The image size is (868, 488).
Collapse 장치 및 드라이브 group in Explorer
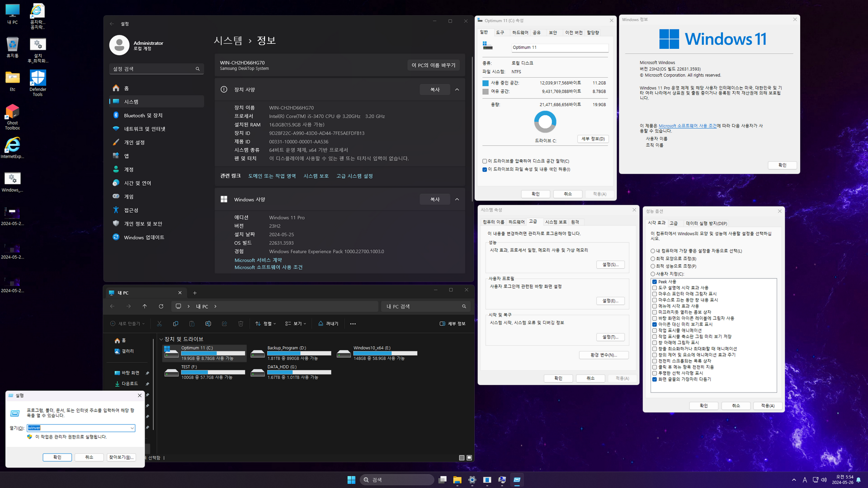(161, 339)
